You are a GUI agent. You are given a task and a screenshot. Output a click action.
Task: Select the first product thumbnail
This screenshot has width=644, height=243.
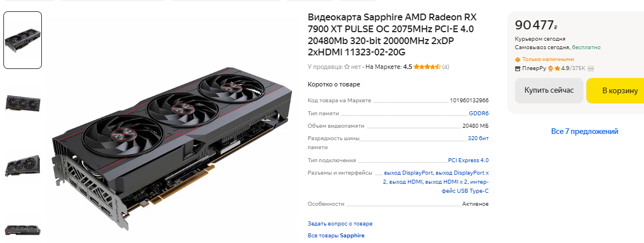pyautogui.click(x=23, y=40)
